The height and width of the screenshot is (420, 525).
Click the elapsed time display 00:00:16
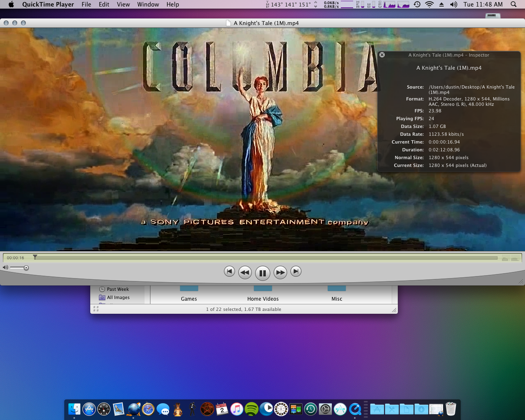tap(16, 258)
